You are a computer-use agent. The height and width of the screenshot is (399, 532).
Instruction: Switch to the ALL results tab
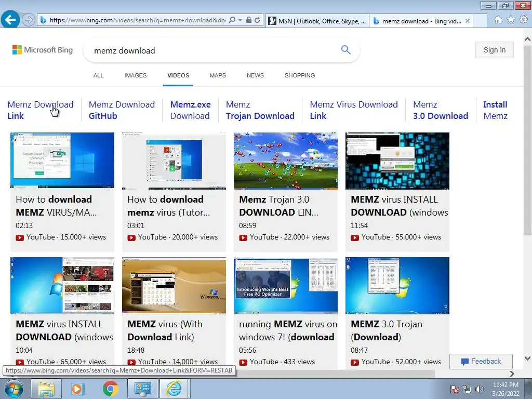tap(98, 75)
